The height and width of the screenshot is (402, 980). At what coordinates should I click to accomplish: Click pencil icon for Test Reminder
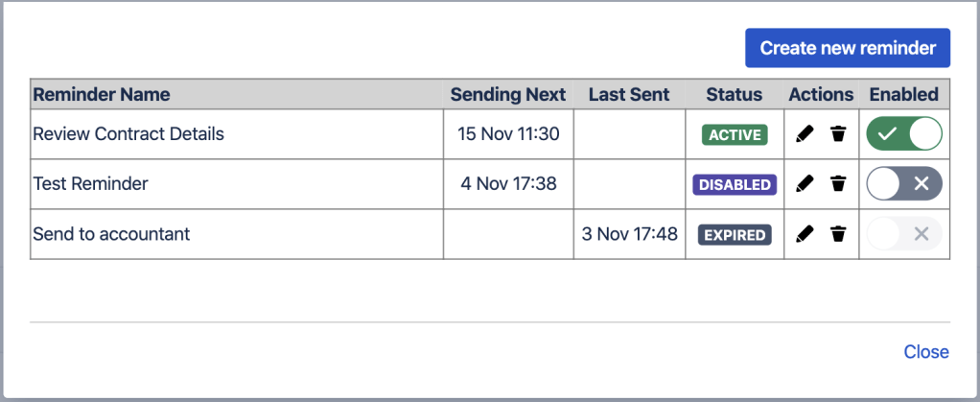pyautogui.click(x=805, y=184)
